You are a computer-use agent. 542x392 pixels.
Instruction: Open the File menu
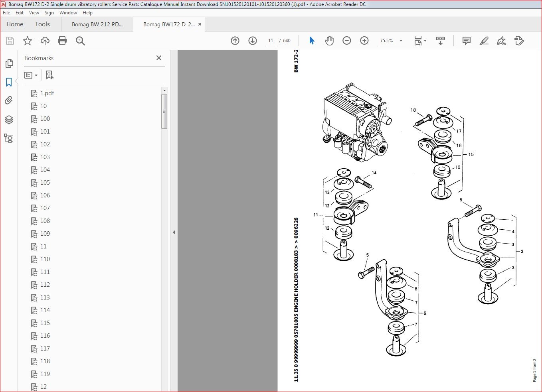(6, 13)
